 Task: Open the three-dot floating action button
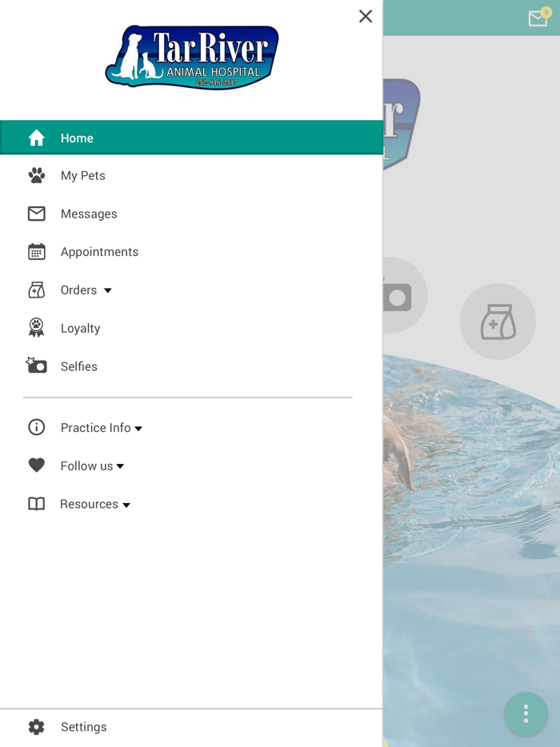[526, 713]
